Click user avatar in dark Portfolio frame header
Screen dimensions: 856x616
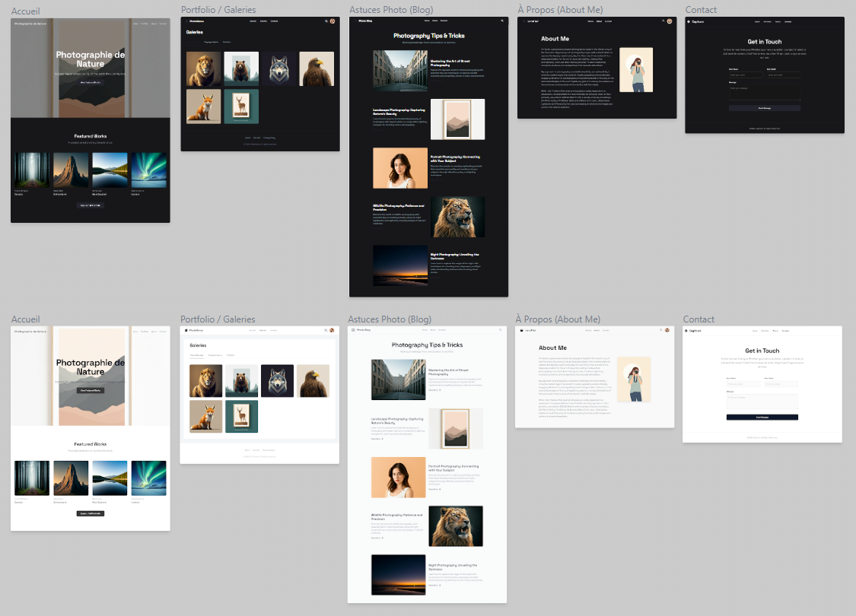click(x=333, y=21)
